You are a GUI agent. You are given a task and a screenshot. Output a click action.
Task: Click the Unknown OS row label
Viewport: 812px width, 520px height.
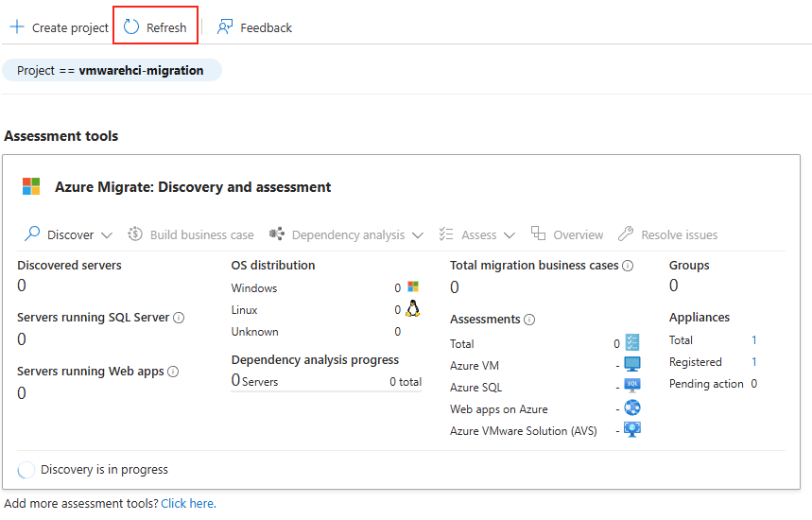pos(255,332)
